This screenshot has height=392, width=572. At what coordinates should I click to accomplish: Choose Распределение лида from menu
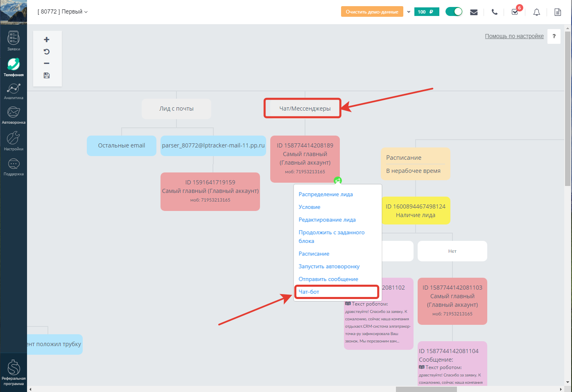tap(326, 194)
